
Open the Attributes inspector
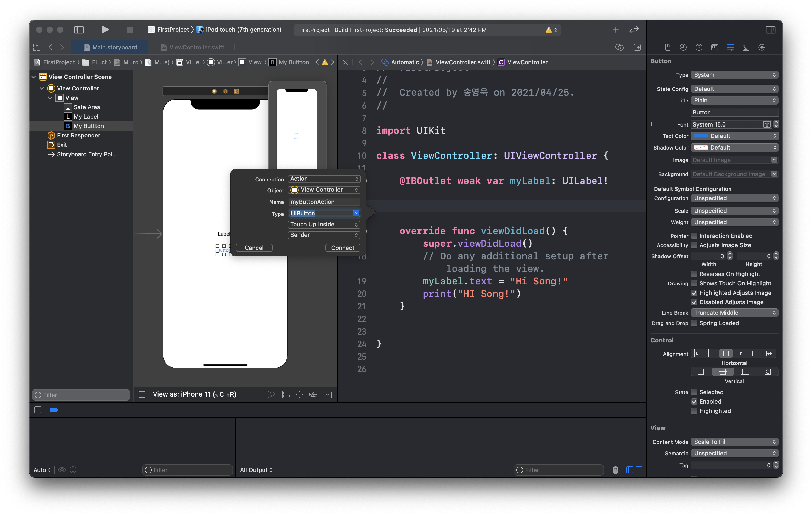coord(730,47)
